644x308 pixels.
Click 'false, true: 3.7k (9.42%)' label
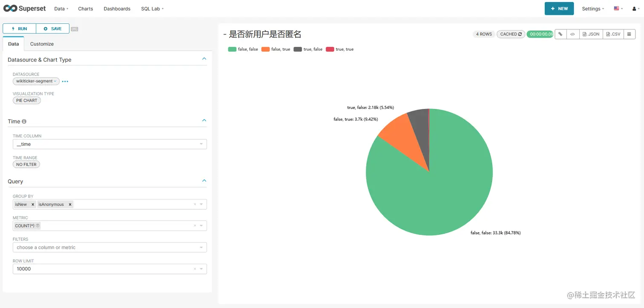(356, 120)
